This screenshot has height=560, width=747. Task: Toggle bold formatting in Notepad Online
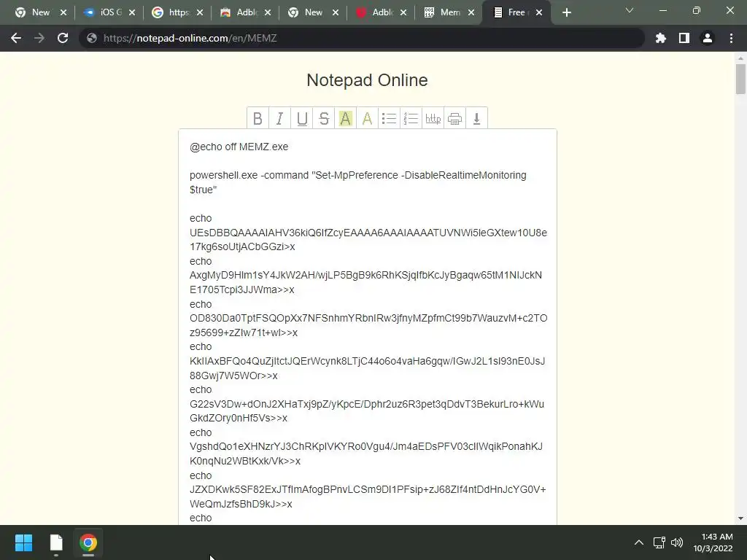coord(258,118)
